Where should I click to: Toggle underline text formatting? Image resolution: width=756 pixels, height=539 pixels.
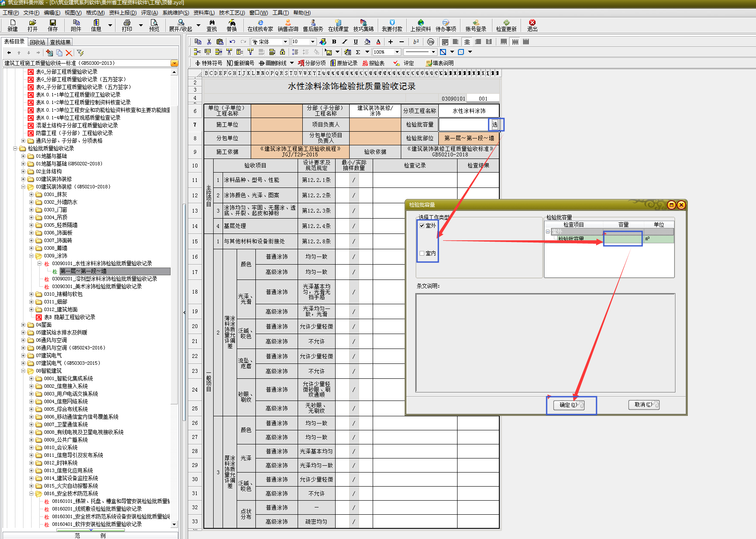pyautogui.click(x=356, y=42)
